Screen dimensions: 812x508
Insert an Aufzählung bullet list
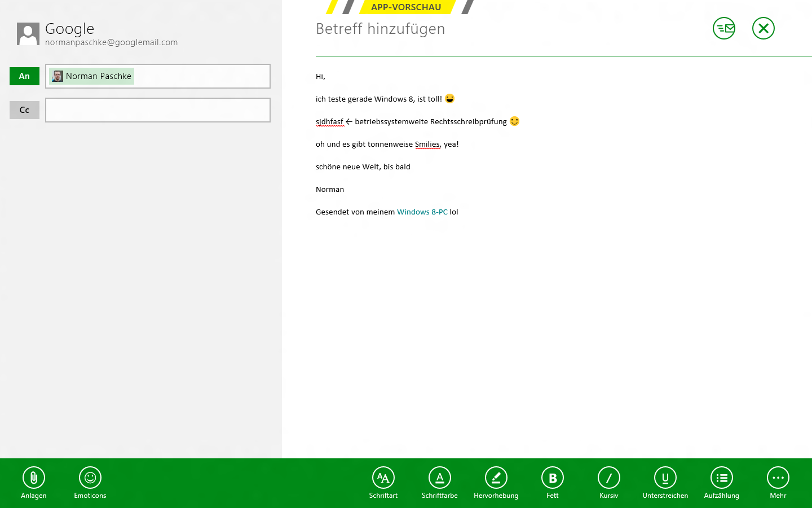(722, 483)
